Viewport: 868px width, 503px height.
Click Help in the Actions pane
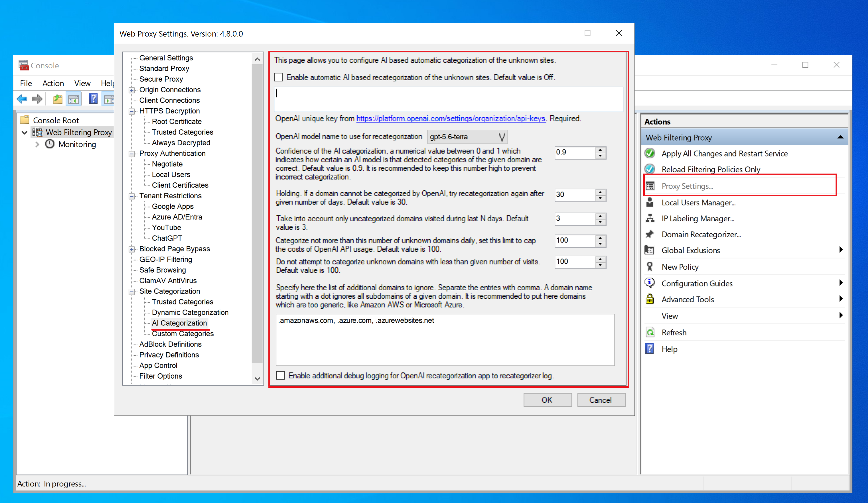[669, 349]
